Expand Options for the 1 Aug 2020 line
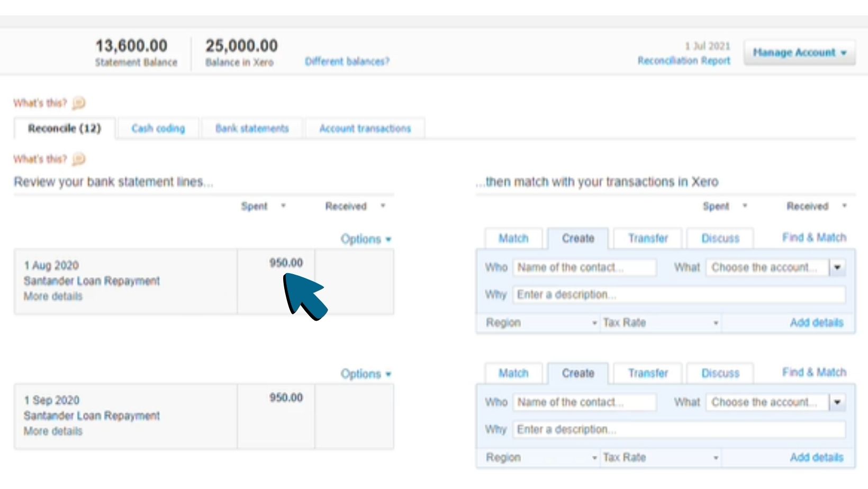 (365, 239)
